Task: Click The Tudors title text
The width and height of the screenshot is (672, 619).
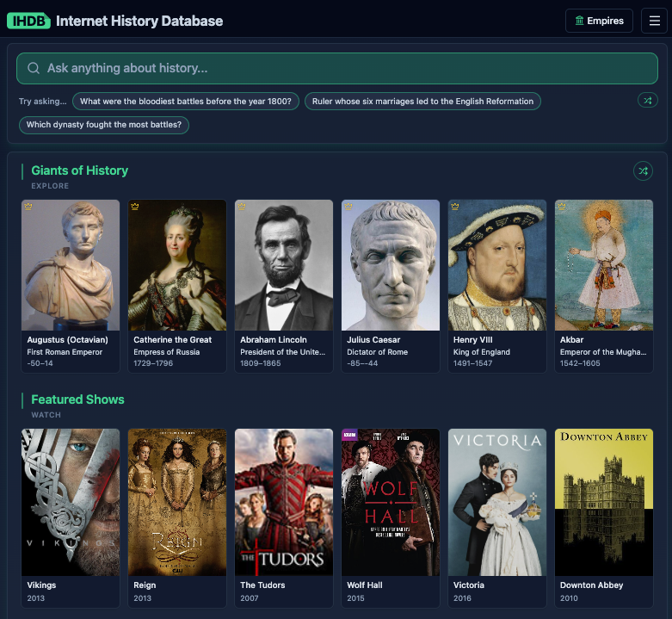Action: tap(262, 585)
